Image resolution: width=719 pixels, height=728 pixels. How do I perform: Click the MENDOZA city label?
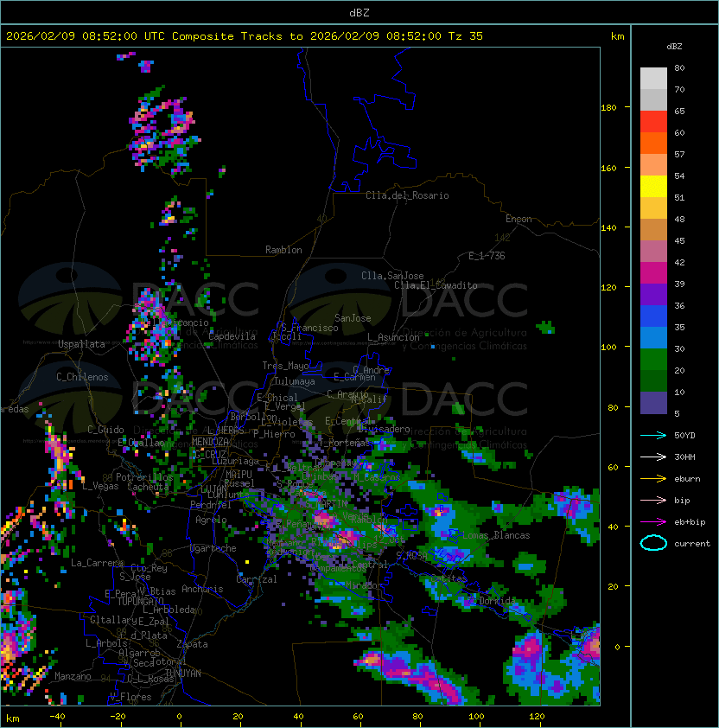click(210, 441)
